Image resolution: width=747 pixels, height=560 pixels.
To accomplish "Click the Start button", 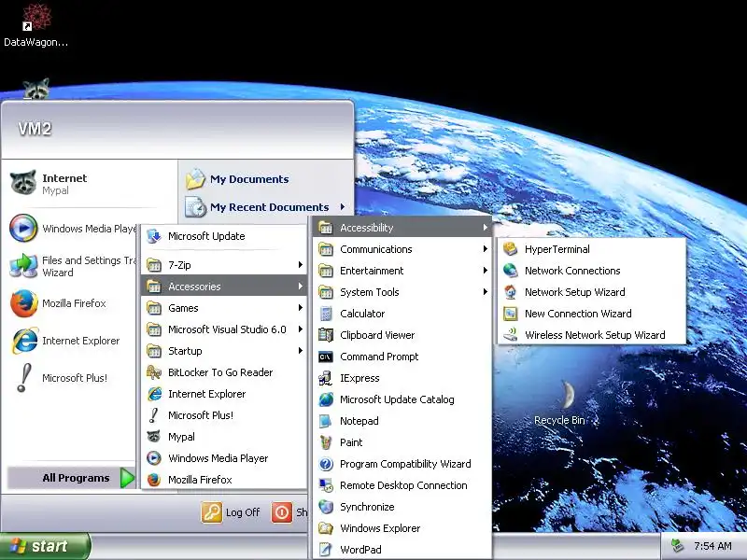I will coord(45,546).
